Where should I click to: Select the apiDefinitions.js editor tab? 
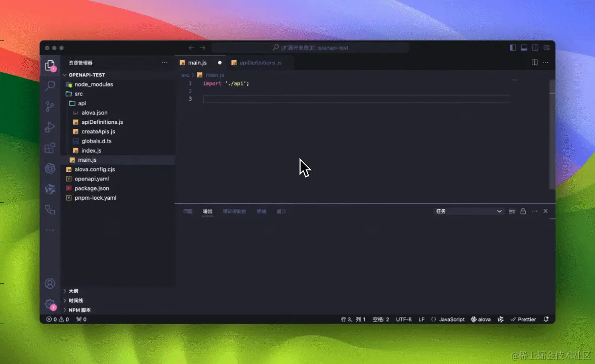point(260,63)
